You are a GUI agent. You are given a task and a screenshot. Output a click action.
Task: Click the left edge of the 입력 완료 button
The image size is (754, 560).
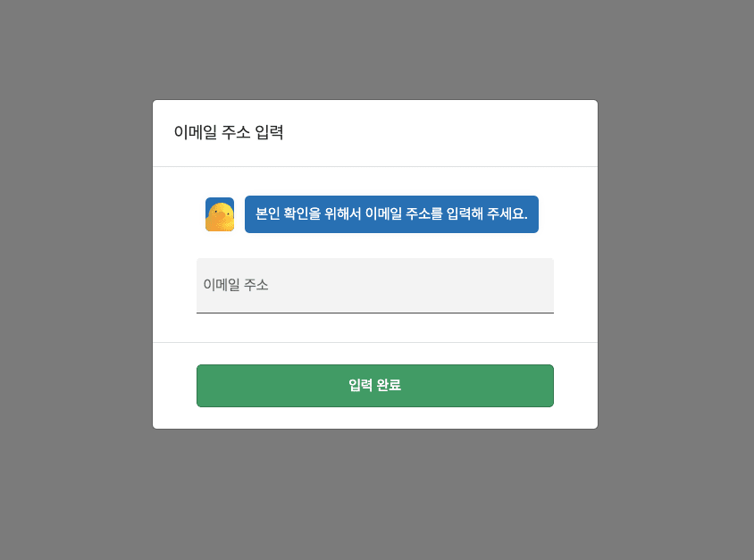pos(201,386)
